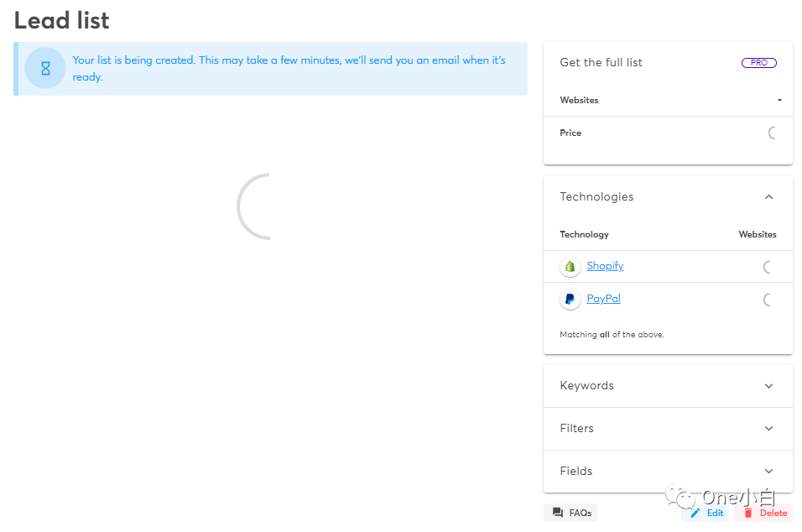Click the spinner in the Shopify row
802x532 pixels.
pos(768,267)
